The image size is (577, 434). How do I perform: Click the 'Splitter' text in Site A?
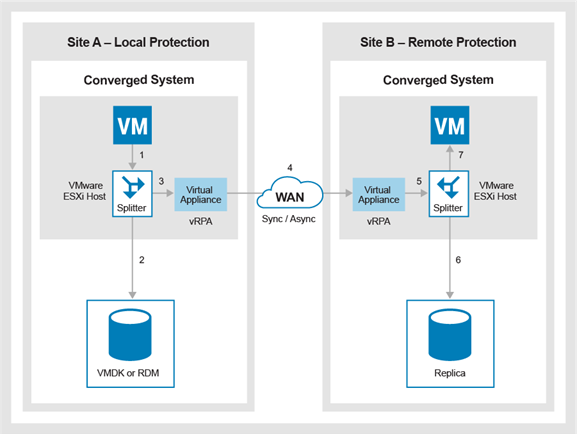click(x=132, y=208)
